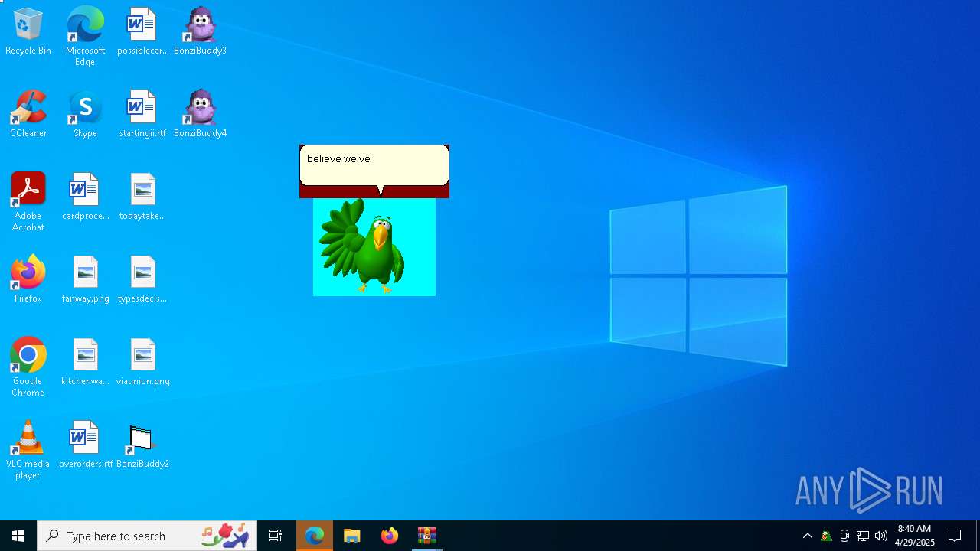Launch the BonziBuddy4 shortcut
The image size is (980, 551).
point(200,115)
